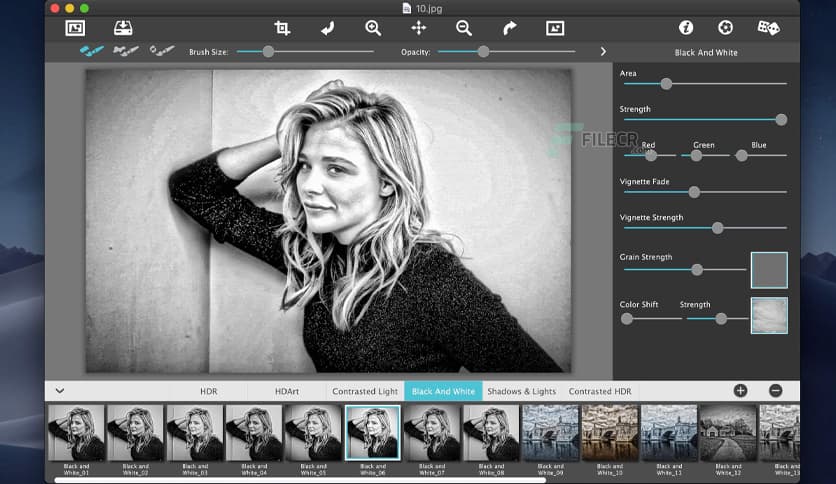Click the Grain Strength slider handle

pos(697,270)
